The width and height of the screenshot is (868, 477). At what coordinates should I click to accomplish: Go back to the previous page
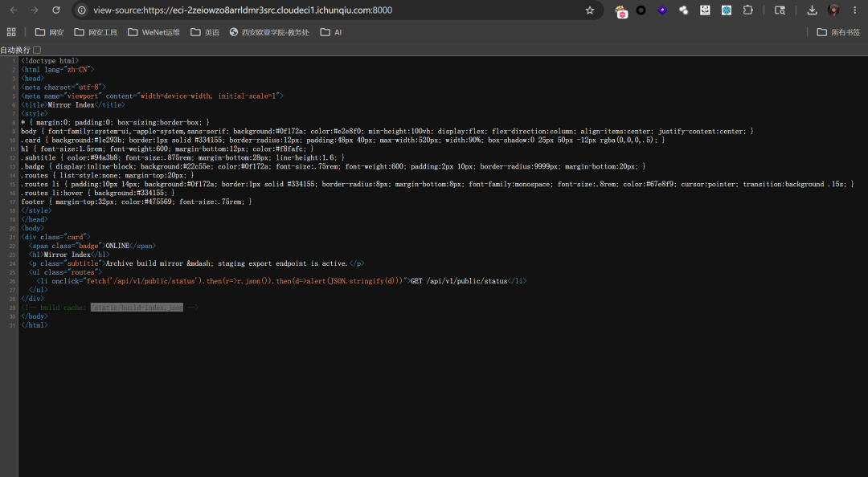click(x=14, y=10)
